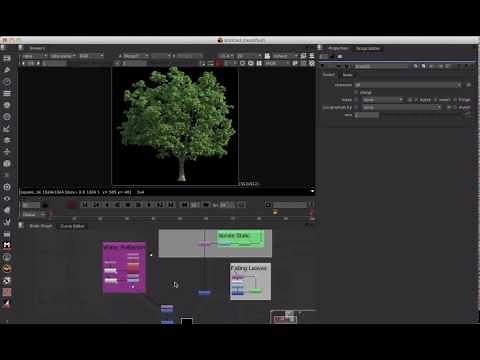
Task: Open the Node tab in node properties
Action: tap(347, 75)
